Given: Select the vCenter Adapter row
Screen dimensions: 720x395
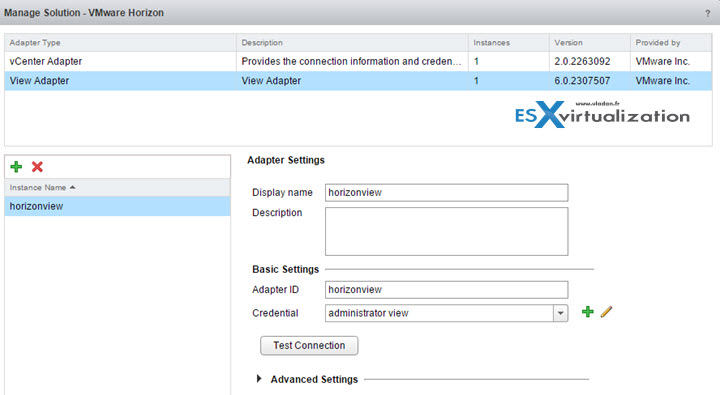Looking at the screenshot, I should (x=358, y=62).
